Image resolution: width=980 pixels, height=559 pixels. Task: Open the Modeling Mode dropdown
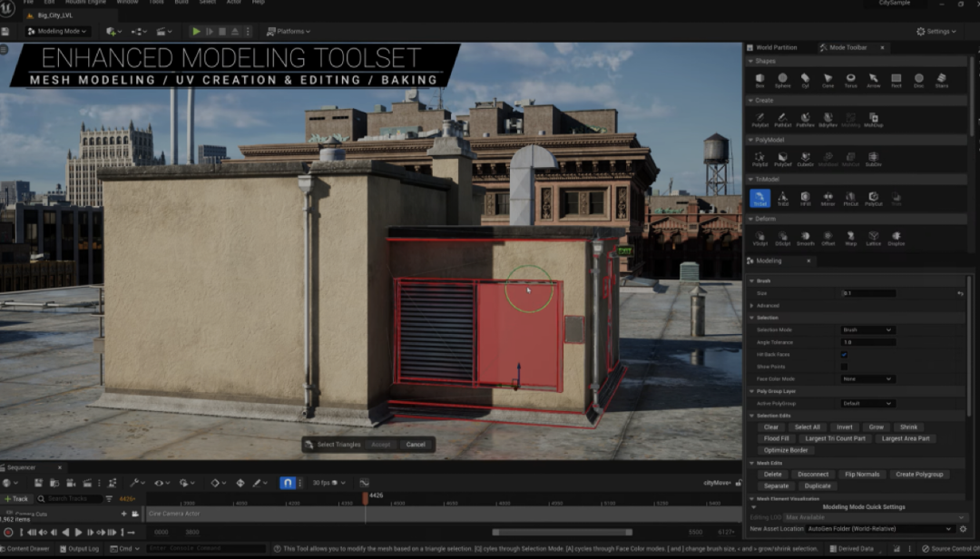tap(57, 31)
